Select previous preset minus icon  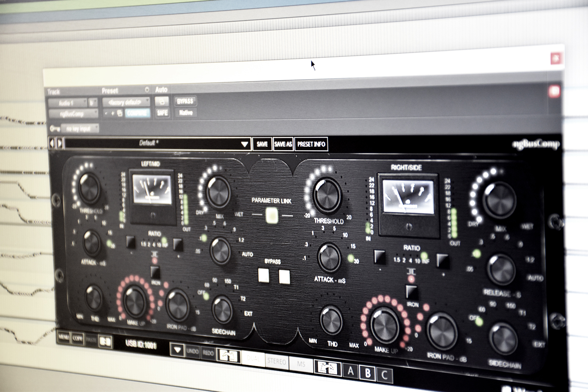(x=106, y=113)
